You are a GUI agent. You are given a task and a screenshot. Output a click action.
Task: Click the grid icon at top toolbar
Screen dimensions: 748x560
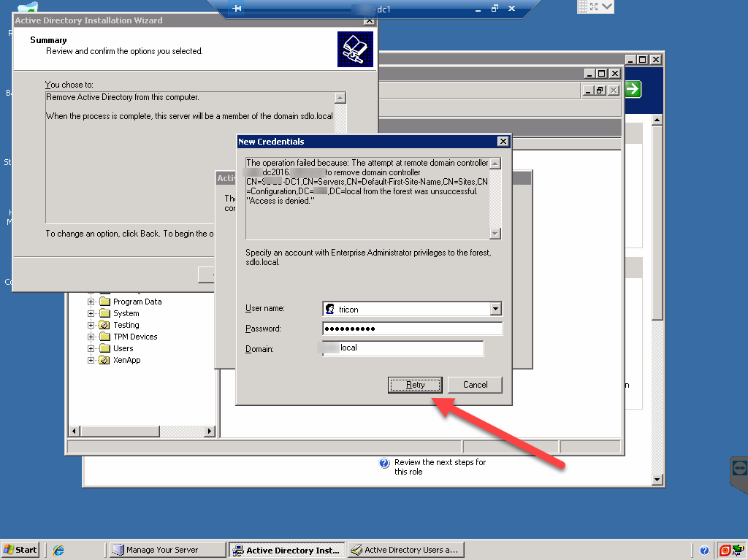pyautogui.click(x=582, y=7)
